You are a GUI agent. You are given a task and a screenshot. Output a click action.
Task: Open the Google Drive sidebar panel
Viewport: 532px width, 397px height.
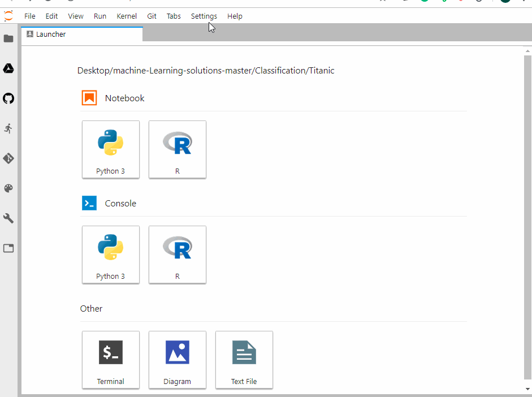8,68
